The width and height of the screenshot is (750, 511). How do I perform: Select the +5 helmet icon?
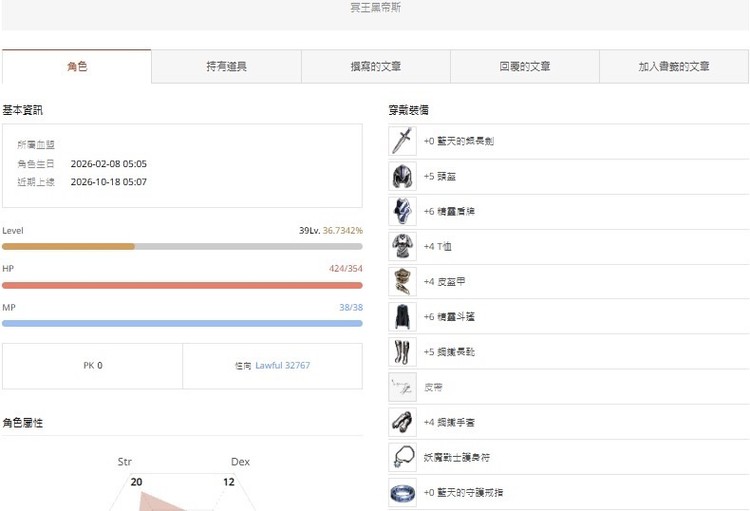pos(402,176)
